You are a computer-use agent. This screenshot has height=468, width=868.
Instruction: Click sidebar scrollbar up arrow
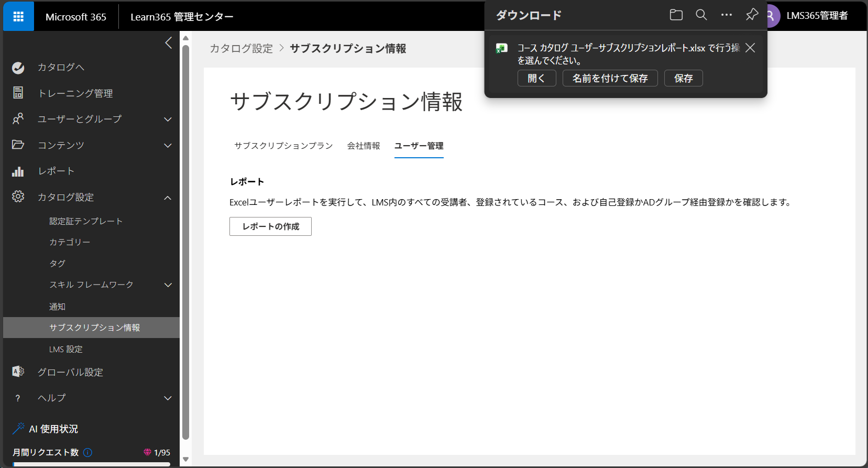pos(185,38)
